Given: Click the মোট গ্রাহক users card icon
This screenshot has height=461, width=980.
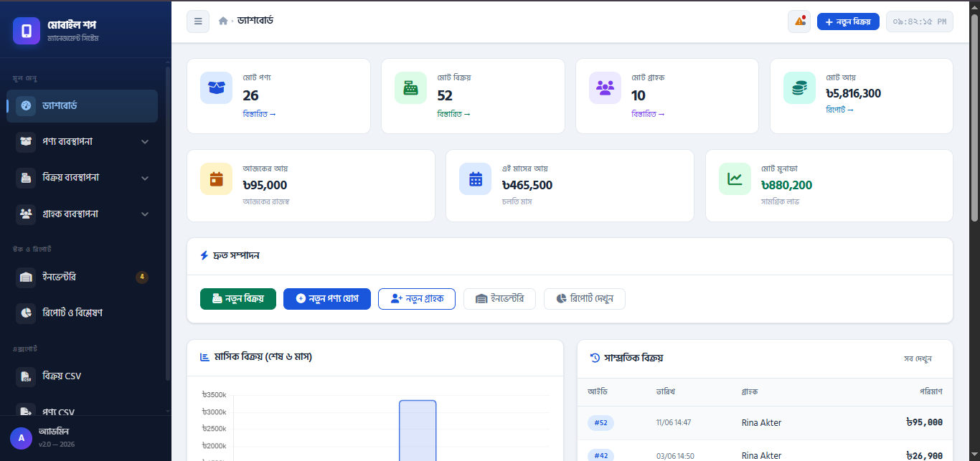Looking at the screenshot, I should point(606,87).
